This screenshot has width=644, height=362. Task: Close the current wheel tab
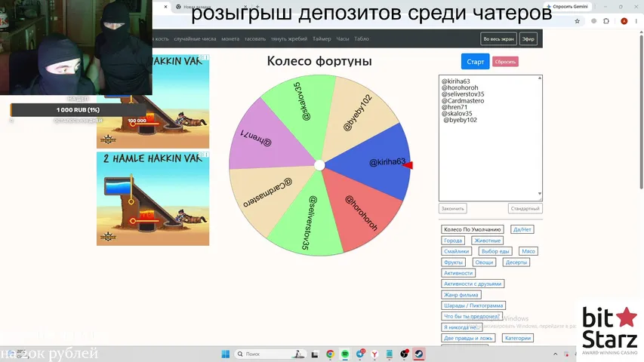165,7
